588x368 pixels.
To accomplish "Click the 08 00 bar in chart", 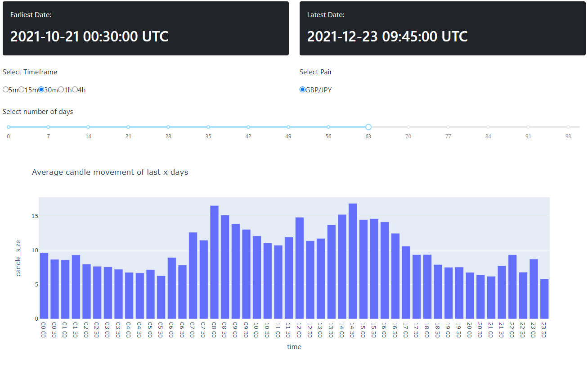I will pyautogui.click(x=215, y=262).
